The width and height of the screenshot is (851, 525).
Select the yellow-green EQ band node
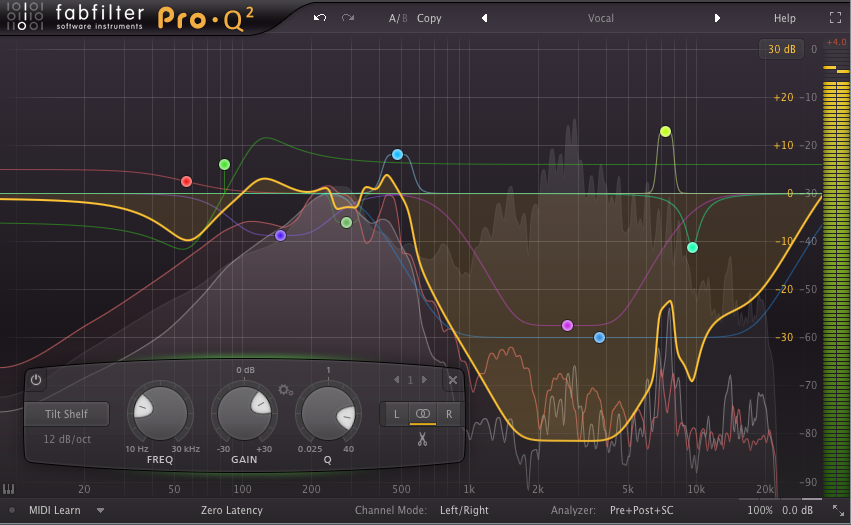pyautogui.click(x=665, y=132)
